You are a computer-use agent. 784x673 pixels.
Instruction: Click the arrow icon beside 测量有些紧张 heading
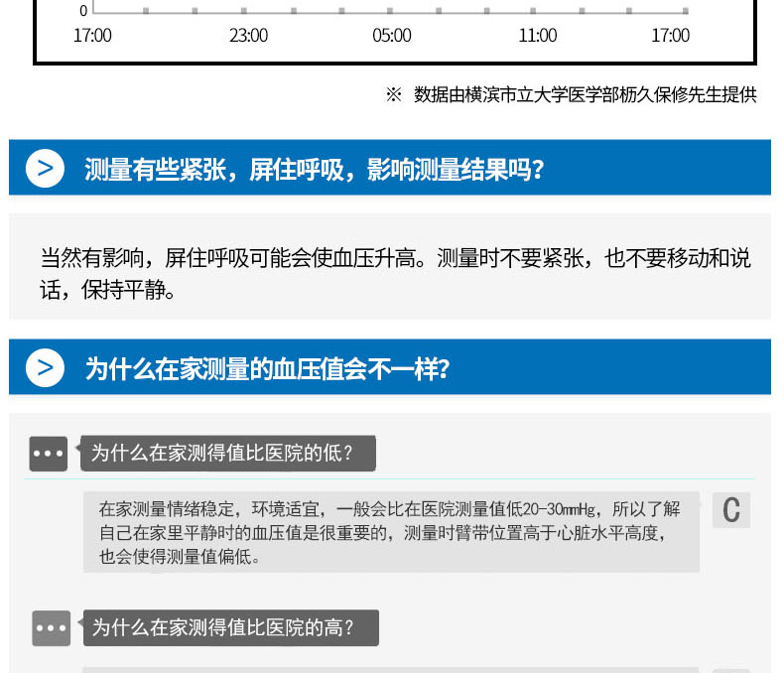pyautogui.click(x=45, y=169)
